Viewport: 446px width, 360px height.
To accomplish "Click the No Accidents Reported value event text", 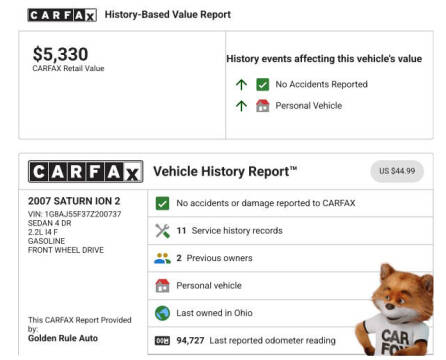I will pyautogui.click(x=321, y=84).
